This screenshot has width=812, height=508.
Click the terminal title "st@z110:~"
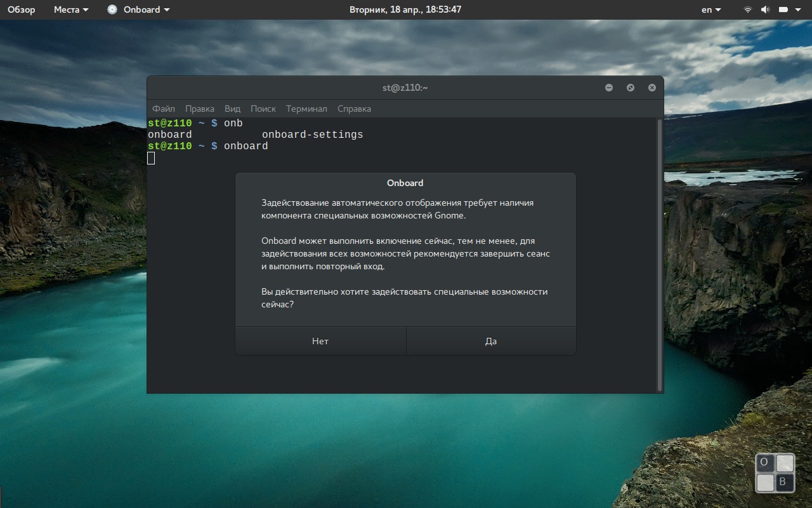pos(405,88)
